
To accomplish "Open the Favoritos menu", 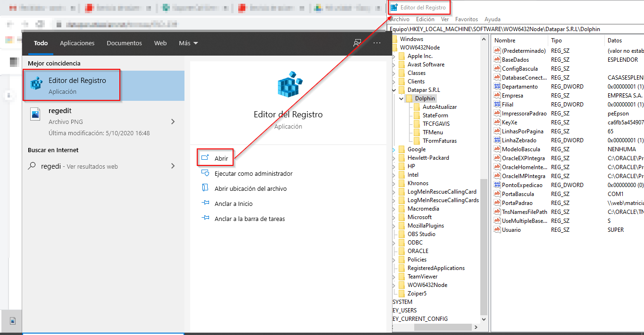I will (x=467, y=19).
